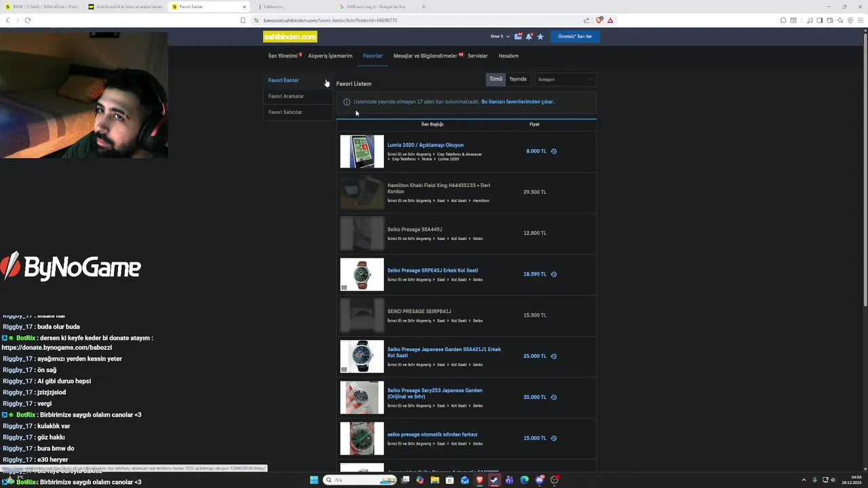Open Seiko Presage Japanese Garden SSA421J1 listing
Image resolution: width=868 pixels, height=488 pixels.
pos(444,352)
